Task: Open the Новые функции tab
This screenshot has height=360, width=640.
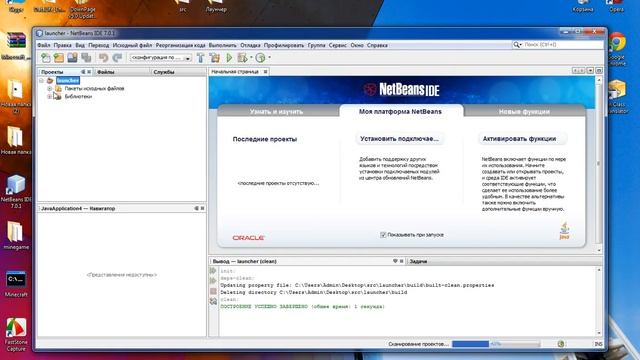Action: pos(524,112)
